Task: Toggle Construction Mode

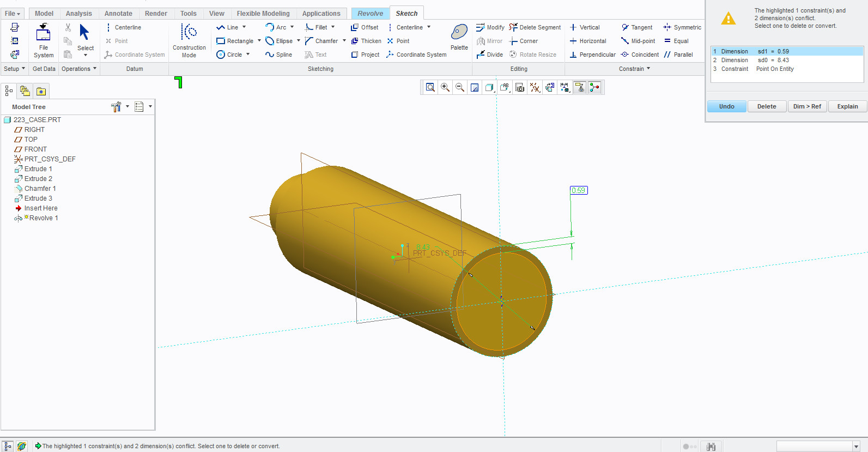Action: (x=189, y=40)
